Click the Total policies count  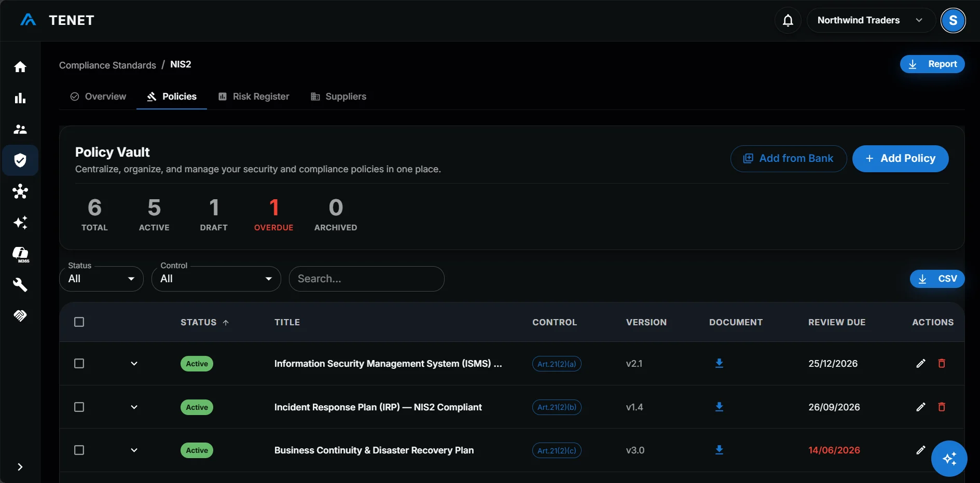coord(94,214)
